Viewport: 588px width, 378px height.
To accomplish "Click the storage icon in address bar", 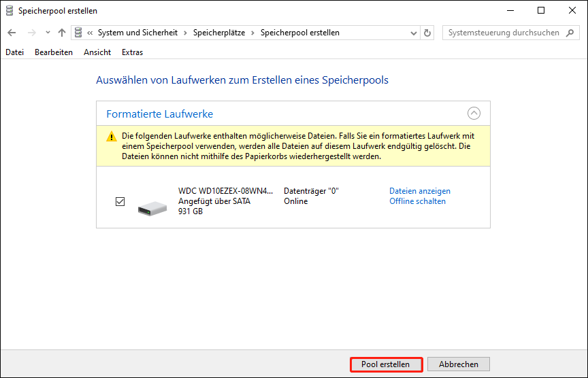I will 80,33.
